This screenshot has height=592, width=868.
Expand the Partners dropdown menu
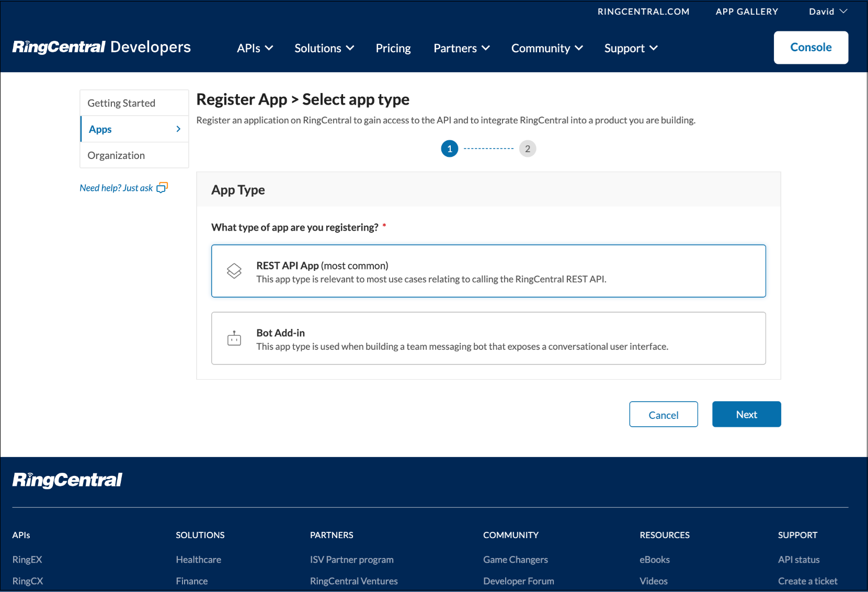[x=461, y=48]
